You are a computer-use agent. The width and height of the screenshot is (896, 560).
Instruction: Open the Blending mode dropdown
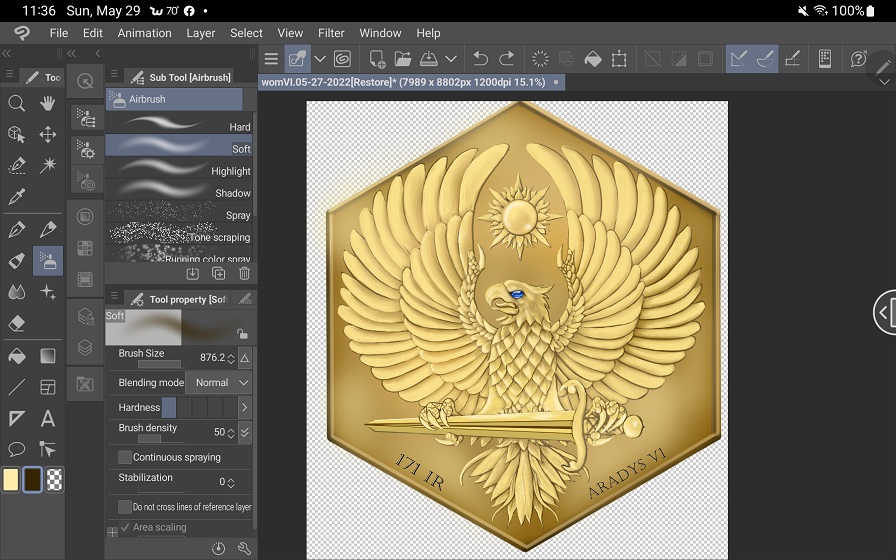point(218,382)
